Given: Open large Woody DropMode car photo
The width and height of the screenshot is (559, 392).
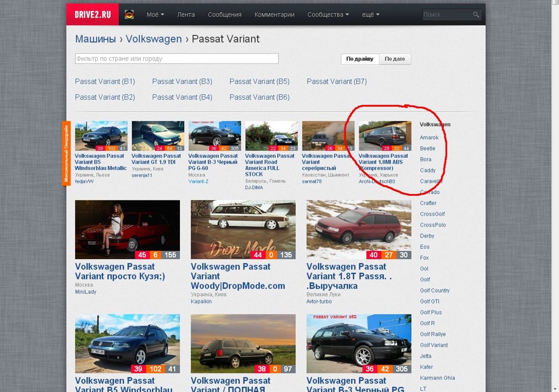Looking at the screenshot, I should coord(243,229).
